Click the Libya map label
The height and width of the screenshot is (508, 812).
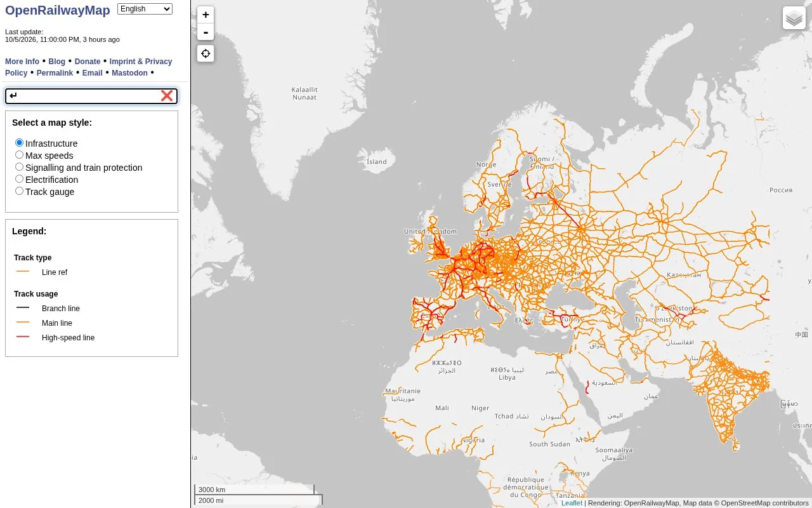click(507, 377)
